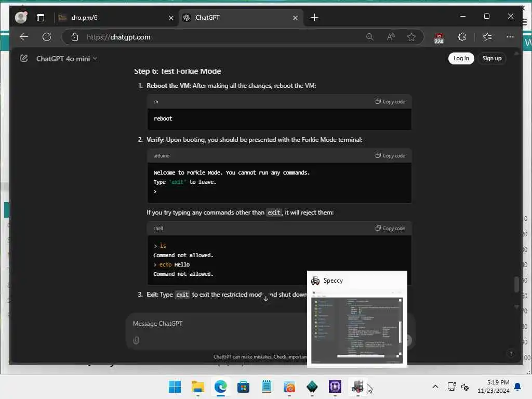Copy code of the reboot sh block

coord(390,101)
